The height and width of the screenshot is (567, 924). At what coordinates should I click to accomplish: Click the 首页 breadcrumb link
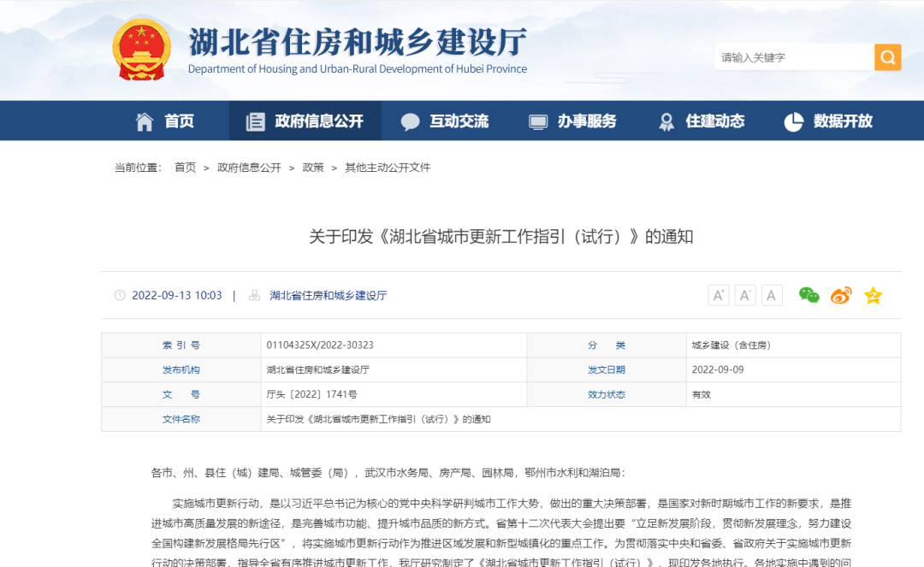[x=185, y=168]
